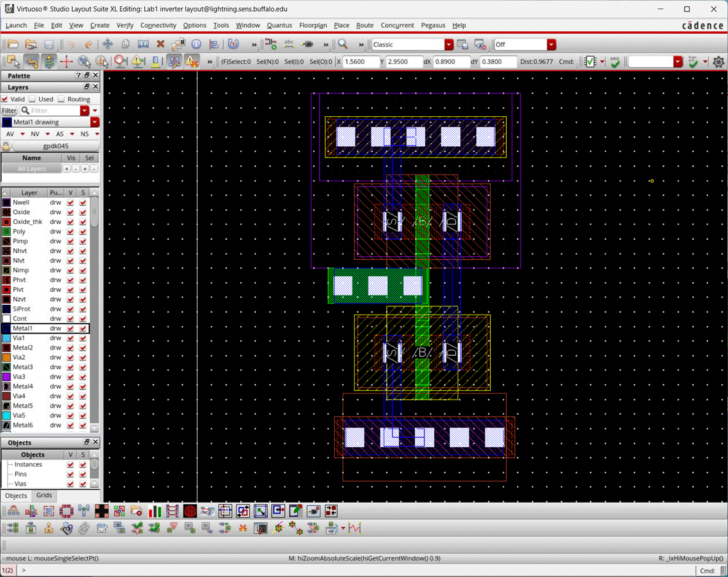Enable the Routing checkbox in Layers palette
Viewport: 728px width, 577px height.
pos(61,99)
